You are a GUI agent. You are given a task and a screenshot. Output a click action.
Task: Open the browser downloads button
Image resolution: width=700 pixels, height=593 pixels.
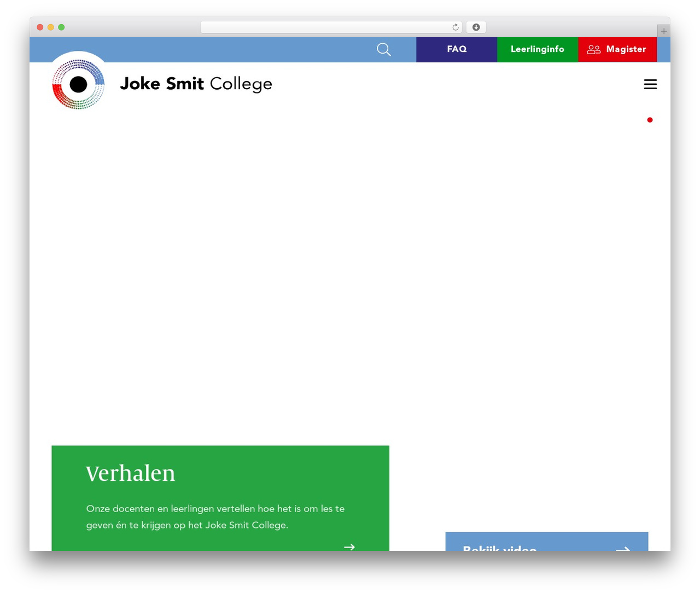(x=476, y=27)
